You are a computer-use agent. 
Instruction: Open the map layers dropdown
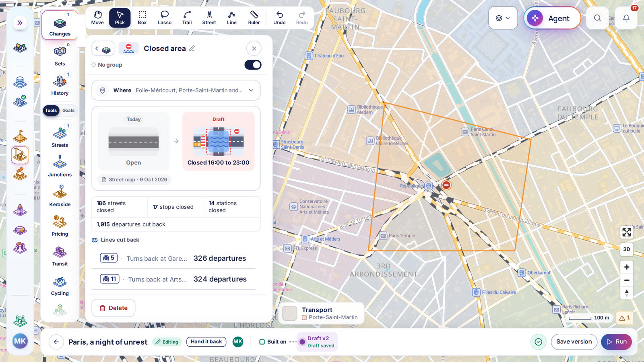[503, 18]
